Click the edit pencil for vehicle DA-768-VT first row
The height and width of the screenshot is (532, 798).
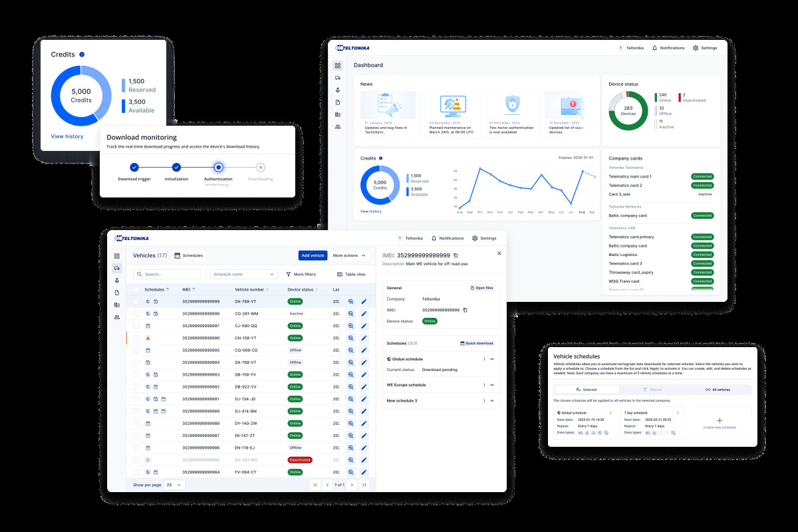click(x=364, y=301)
